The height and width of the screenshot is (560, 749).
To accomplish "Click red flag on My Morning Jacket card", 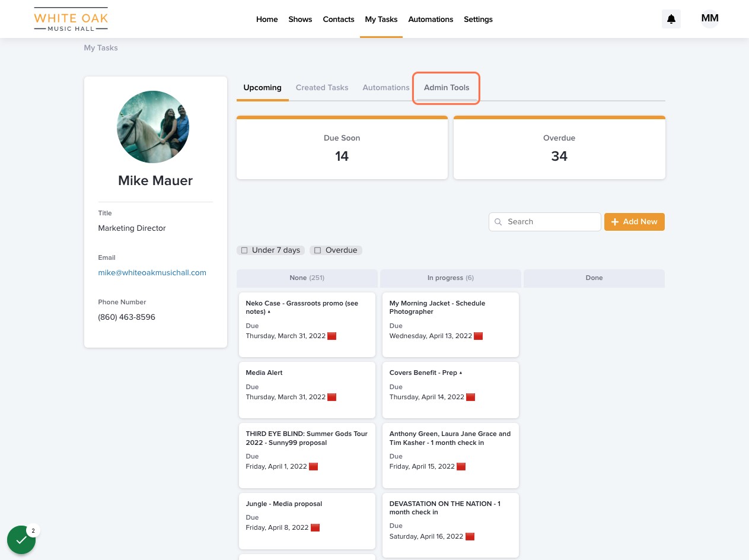I will [x=479, y=336].
